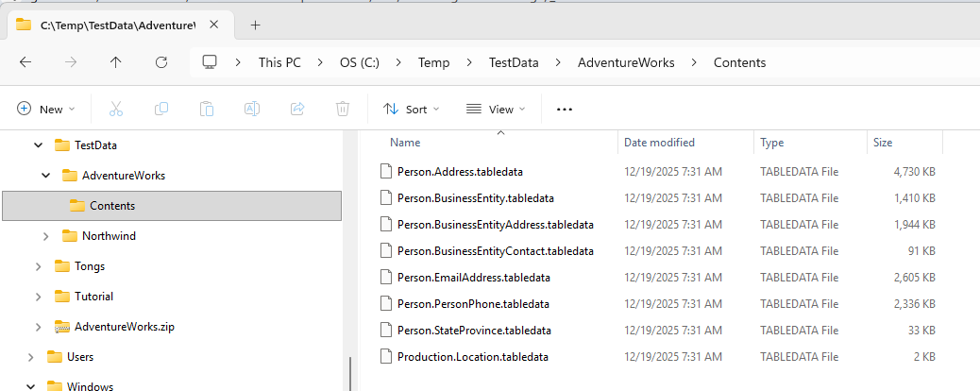Screen dimensions: 980x391
Task: Click the Northwind folder icon in tree
Action: [69, 236]
